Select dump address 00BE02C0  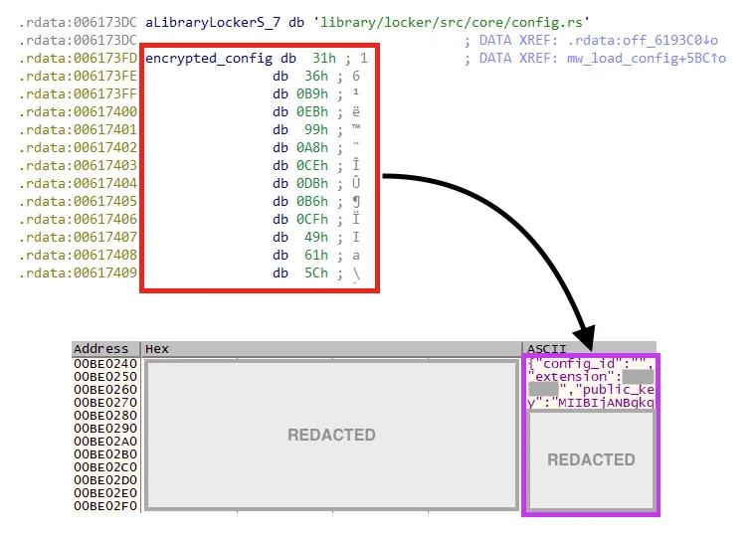coord(105,467)
